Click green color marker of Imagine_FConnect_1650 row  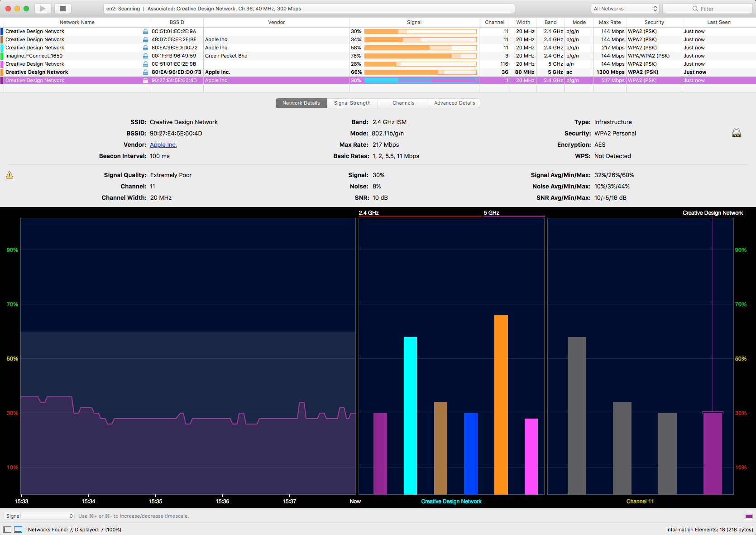click(x=2, y=56)
